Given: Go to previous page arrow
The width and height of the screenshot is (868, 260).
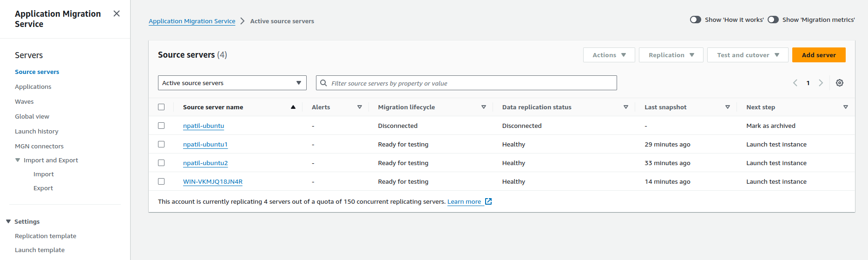Looking at the screenshot, I should tap(795, 83).
